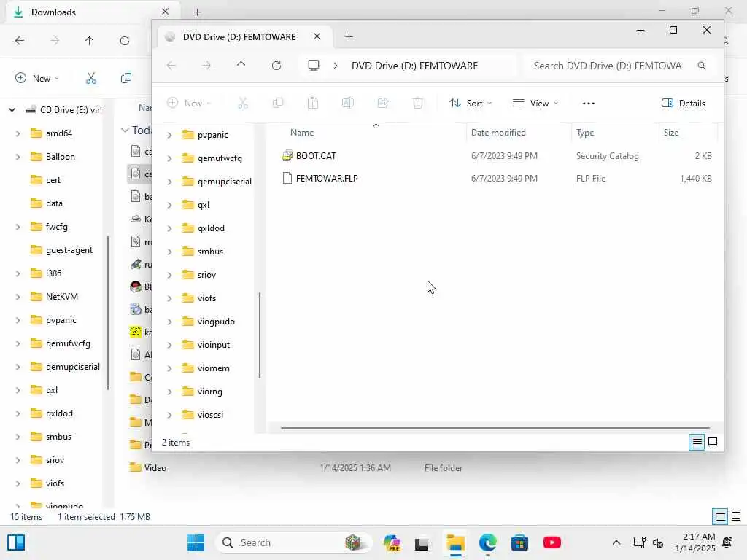Screen dimensions: 747x560
Task: Open File Explorer from taskbar
Action: pyautogui.click(x=455, y=542)
